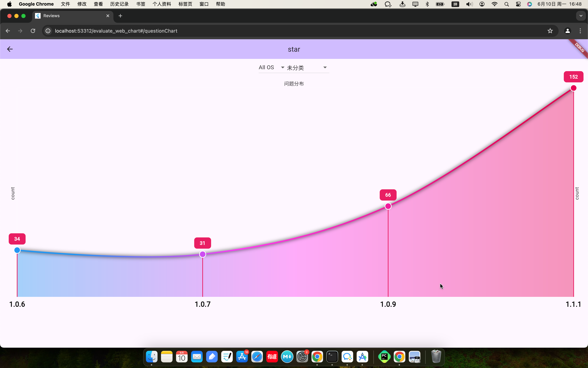Image resolution: width=588 pixels, height=368 pixels.
Task: Reload the current page
Action: [x=33, y=31]
